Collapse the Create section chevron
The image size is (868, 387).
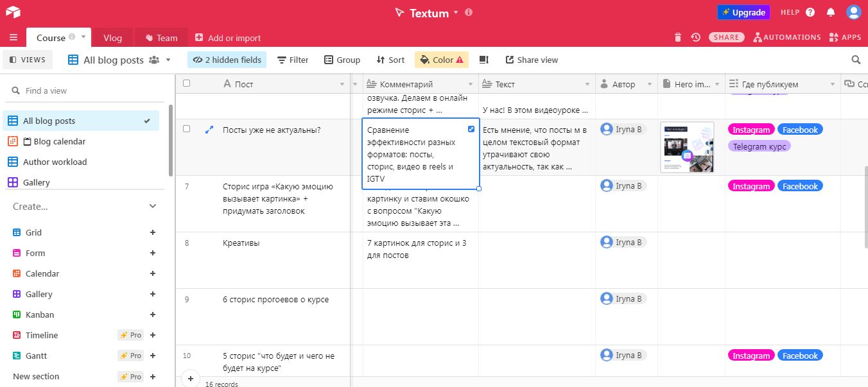tap(153, 206)
